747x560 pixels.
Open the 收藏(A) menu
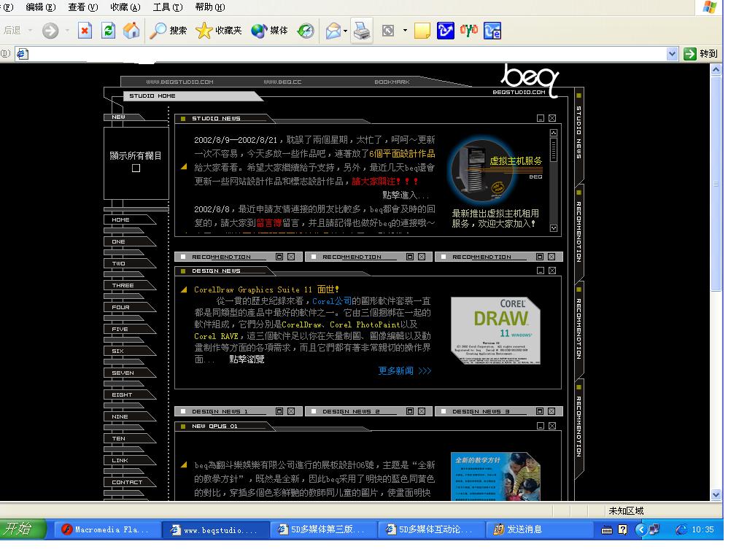125,7
